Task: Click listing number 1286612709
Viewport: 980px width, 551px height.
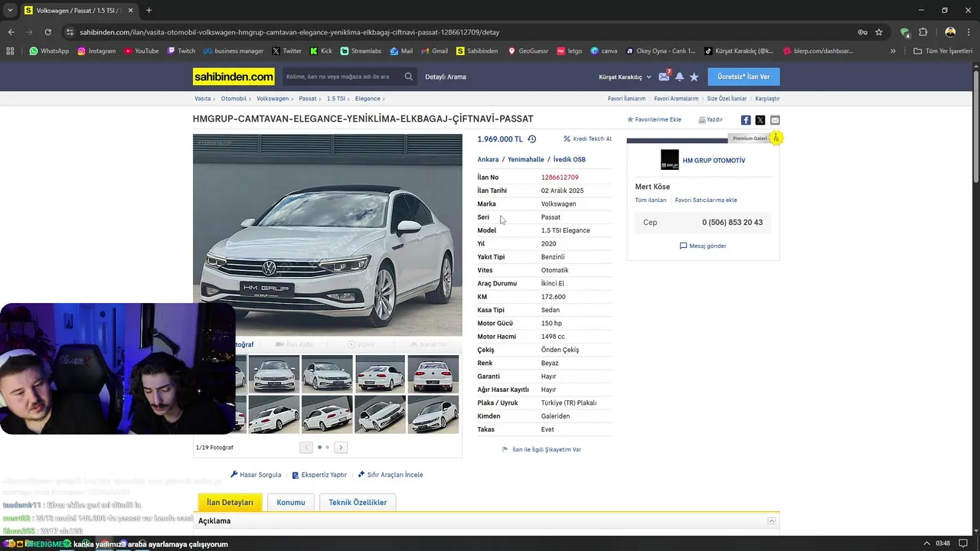Action: pos(560,178)
